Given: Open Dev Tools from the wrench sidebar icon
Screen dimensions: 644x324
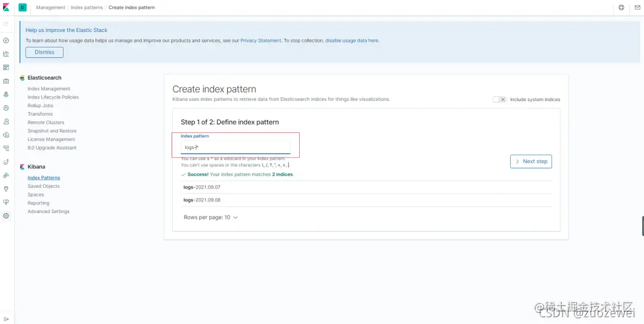Looking at the screenshot, I should click(x=6, y=188).
